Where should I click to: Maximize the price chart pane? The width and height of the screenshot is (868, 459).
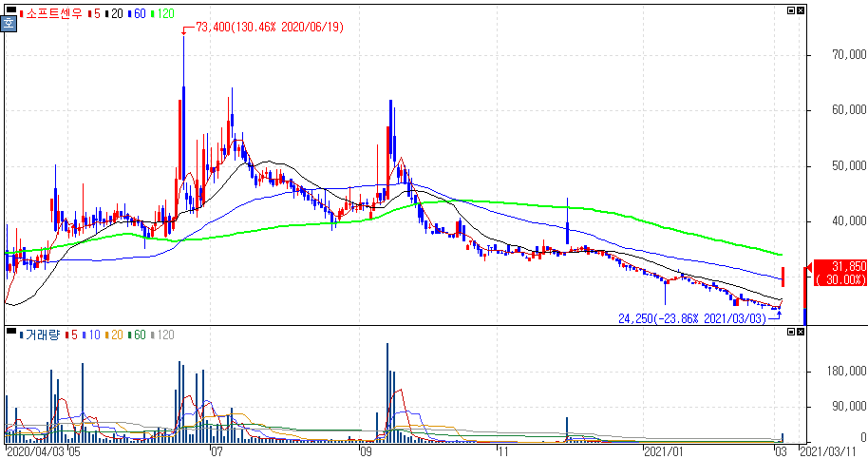(791, 10)
